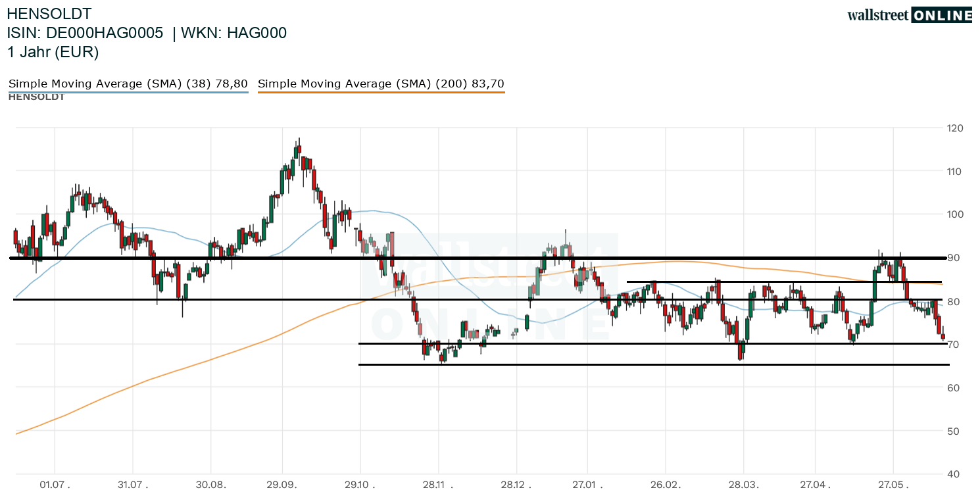Click the 01.07. date axis label
This screenshot has width=980, height=490.
55,485
